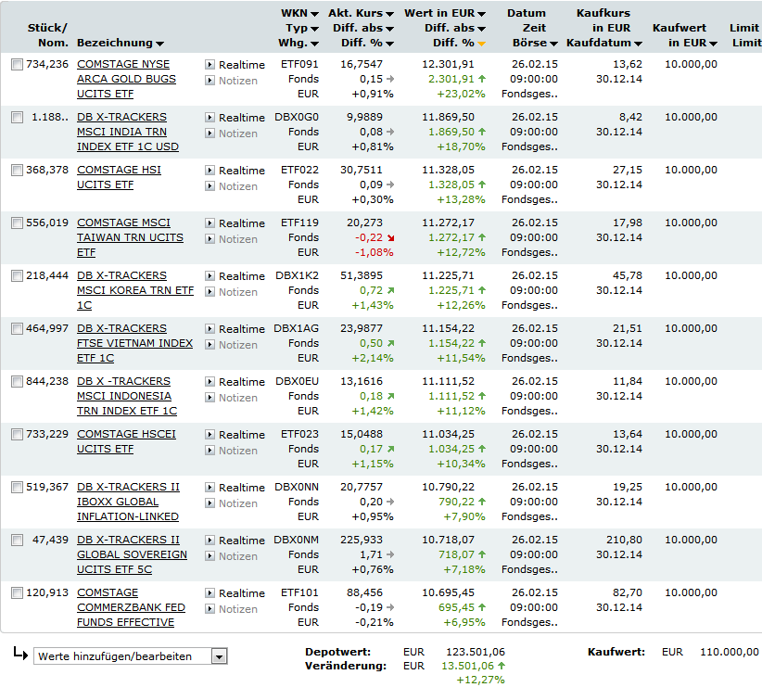Click the orange Diff. % sort arrow under Wert in EUR
This screenshot has width=762, height=700.
[481, 44]
